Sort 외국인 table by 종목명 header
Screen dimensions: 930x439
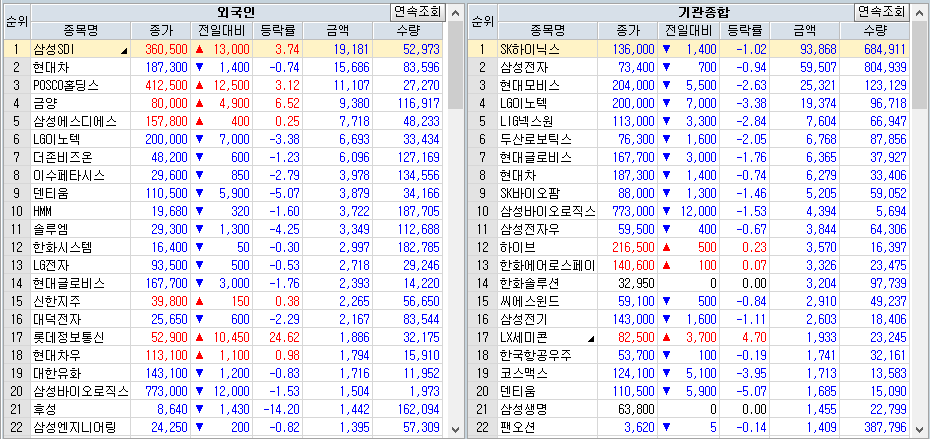coord(81,31)
